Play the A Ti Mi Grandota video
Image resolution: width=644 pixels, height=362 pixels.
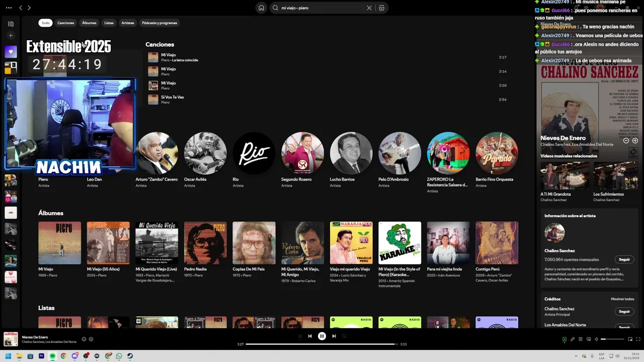[565, 175]
